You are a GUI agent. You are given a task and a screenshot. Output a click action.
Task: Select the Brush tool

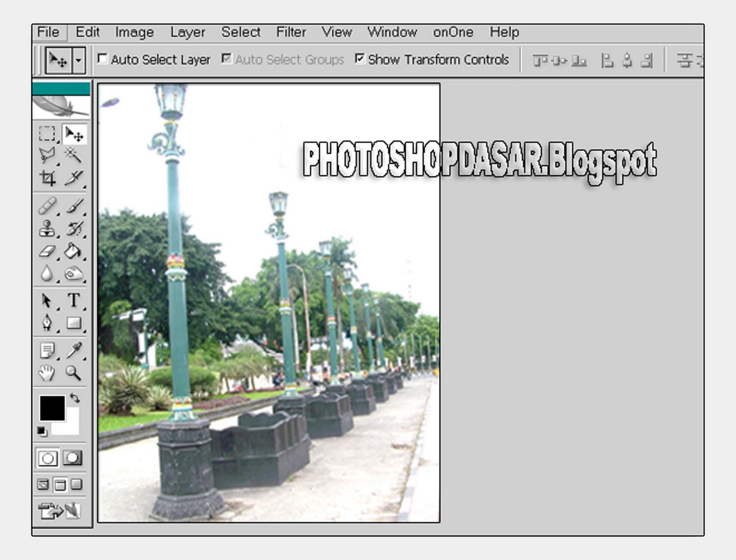(x=74, y=206)
